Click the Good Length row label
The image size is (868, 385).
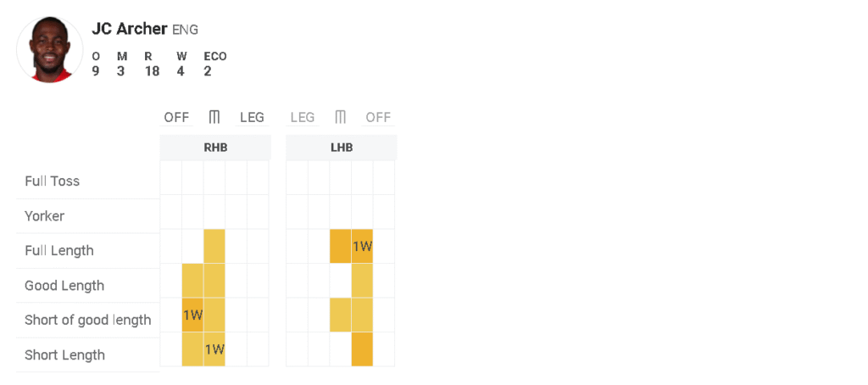[64, 286]
